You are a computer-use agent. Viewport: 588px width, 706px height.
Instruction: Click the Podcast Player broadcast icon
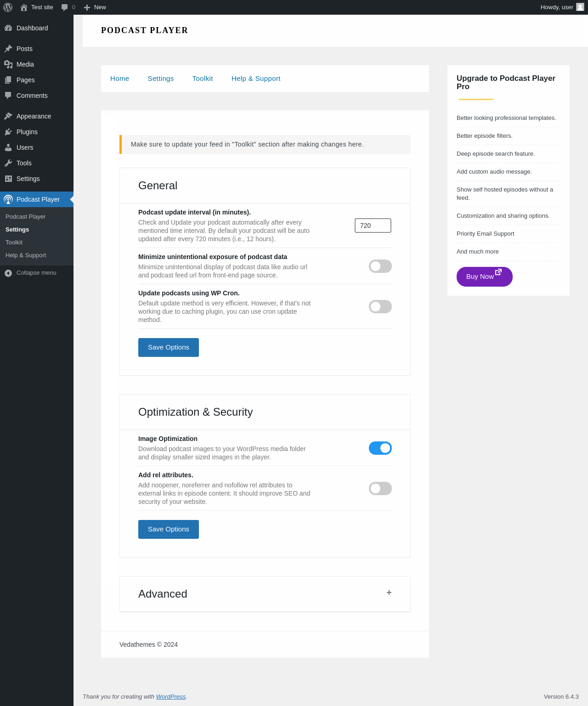click(x=8, y=199)
